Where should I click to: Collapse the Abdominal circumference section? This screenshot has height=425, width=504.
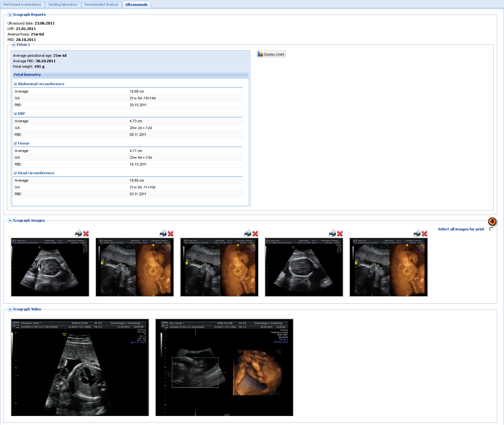click(x=15, y=84)
